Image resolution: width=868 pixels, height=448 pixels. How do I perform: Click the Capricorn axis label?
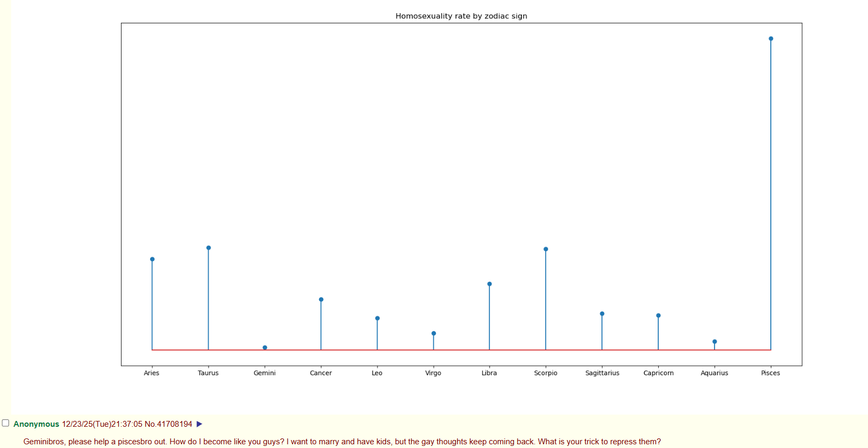click(x=658, y=373)
